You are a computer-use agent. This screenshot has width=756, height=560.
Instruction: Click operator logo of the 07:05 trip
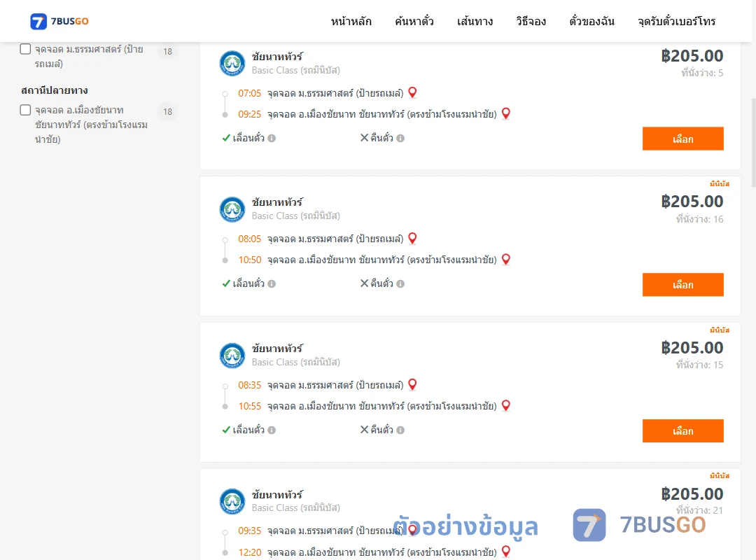tap(232, 63)
